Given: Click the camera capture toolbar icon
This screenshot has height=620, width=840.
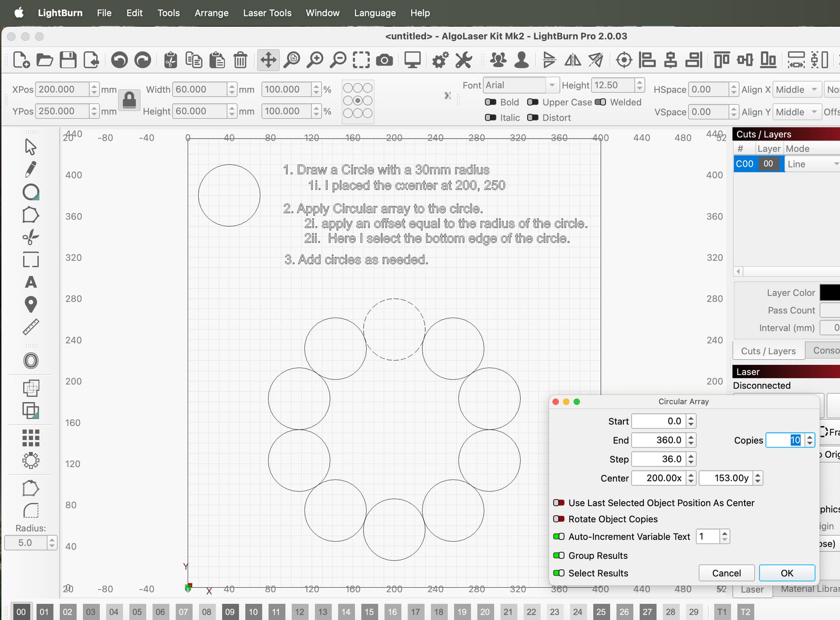Looking at the screenshot, I should pos(384,60).
